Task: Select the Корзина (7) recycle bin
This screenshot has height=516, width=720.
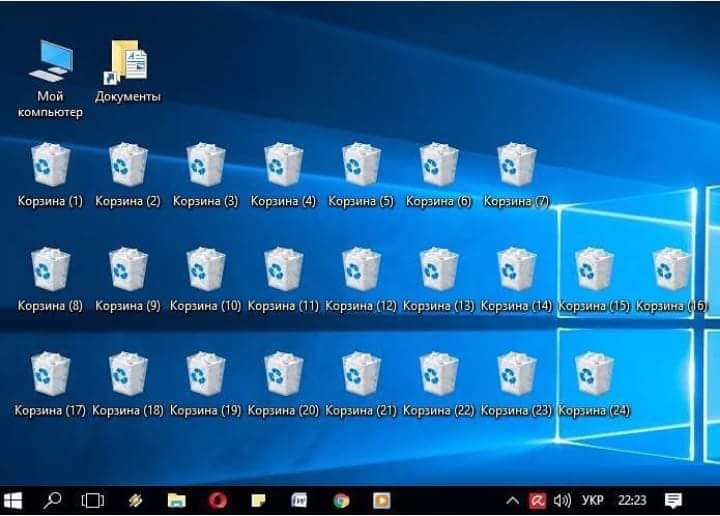Action: (516, 174)
